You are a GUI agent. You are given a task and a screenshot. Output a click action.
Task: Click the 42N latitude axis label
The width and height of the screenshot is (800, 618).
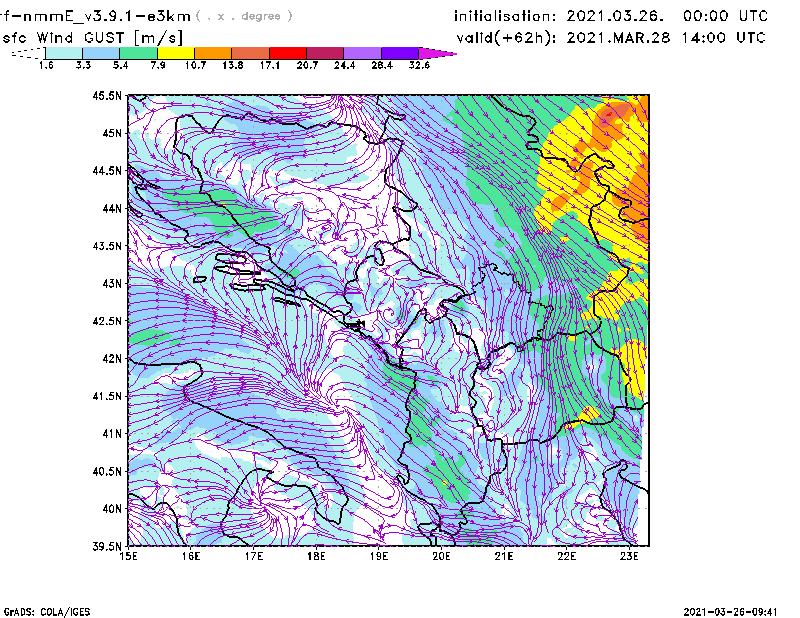click(x=112, y=358)
